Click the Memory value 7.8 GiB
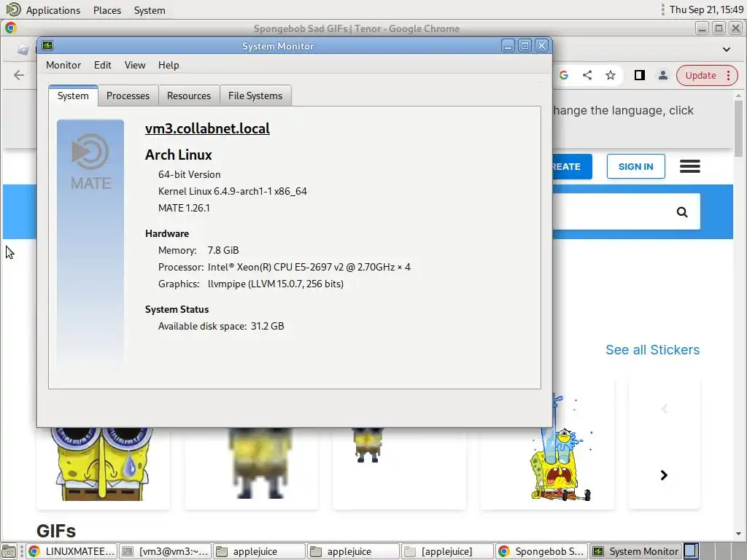Screen dimensions: 747x560 [223, 251]
